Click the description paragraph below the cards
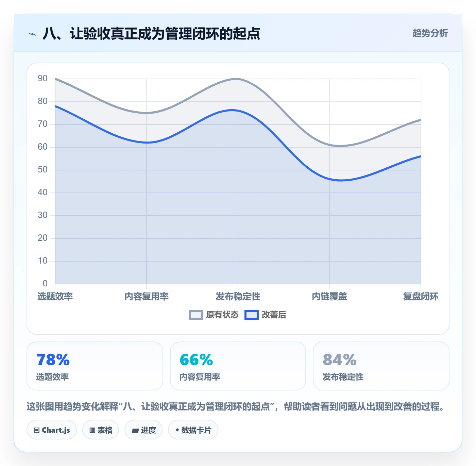476x466 pixels. coord(236,406)
